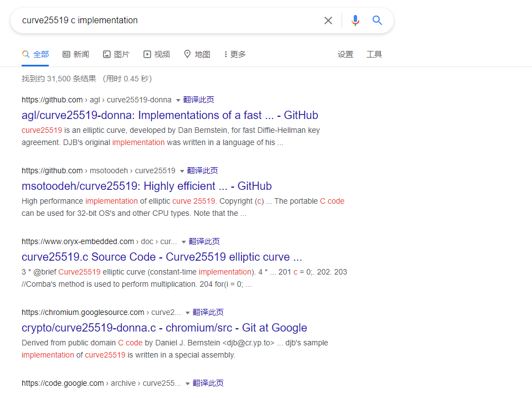Expand dropdown arrow for agl curve25519-donna URL
The image size is (532, 393).
coord(178,100)
